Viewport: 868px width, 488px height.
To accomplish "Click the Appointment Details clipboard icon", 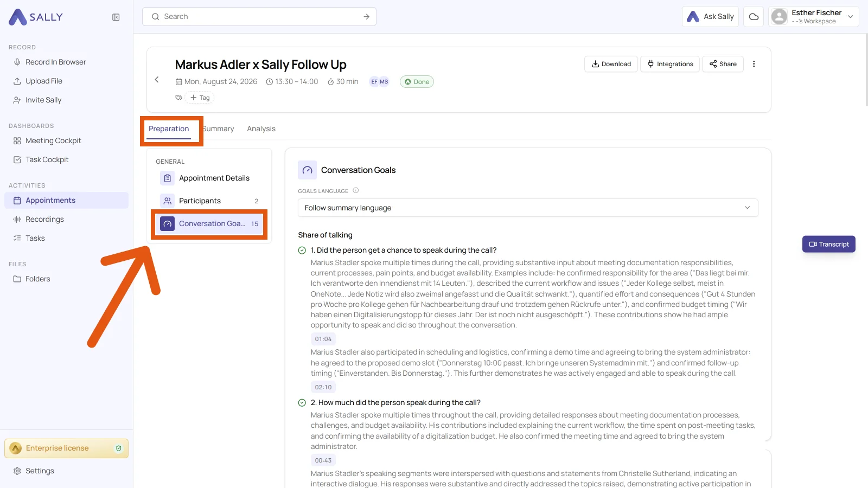I will [167, 178].
